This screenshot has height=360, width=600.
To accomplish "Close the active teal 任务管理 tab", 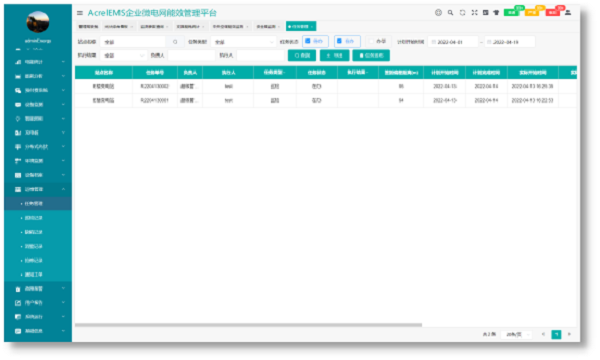I will pyautogui.click(x=312, y=27).
